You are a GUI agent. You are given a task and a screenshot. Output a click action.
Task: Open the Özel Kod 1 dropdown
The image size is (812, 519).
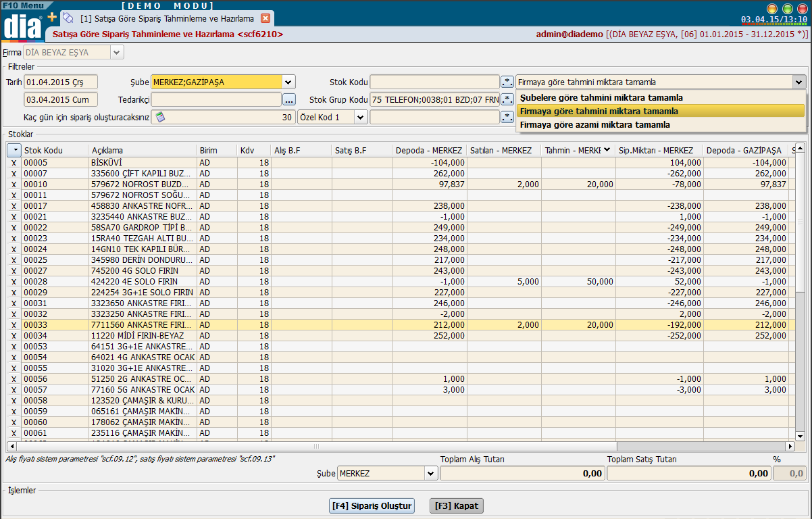(361, 117)
